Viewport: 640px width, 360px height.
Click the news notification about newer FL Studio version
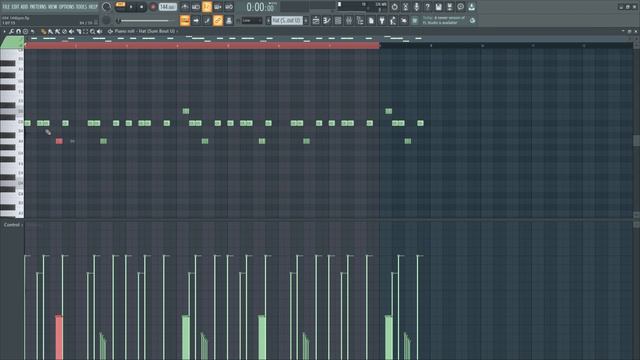click(x=444, y=20)
